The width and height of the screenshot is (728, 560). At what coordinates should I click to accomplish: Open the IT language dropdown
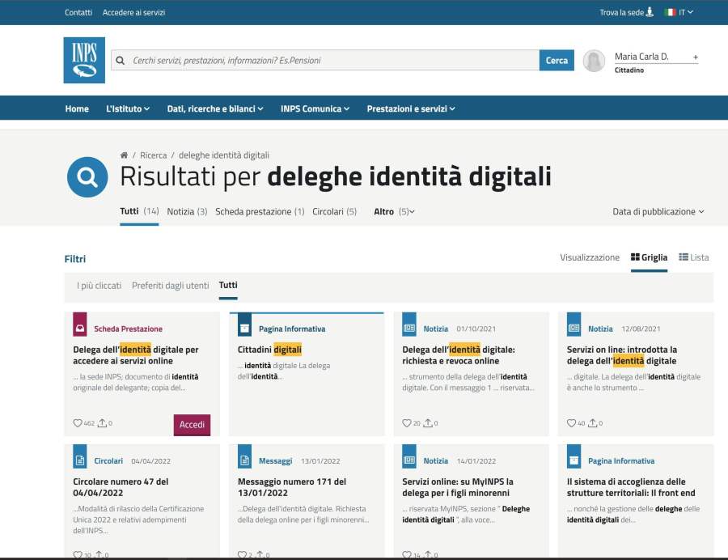pos(679,12)
